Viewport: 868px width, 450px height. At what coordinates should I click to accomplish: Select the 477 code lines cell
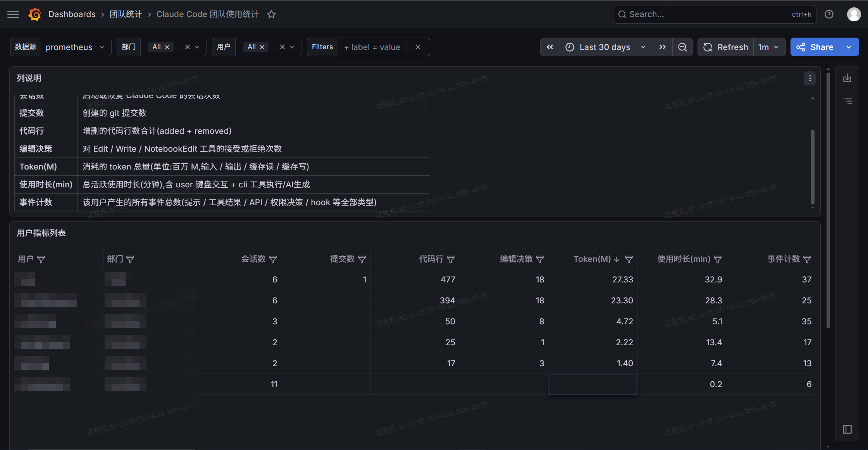414,280
